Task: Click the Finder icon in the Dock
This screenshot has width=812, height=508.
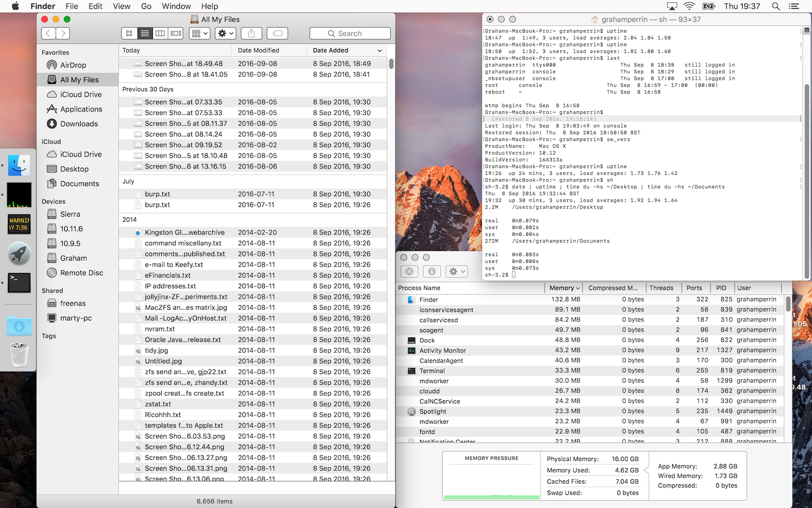Action: coord(19,165)
